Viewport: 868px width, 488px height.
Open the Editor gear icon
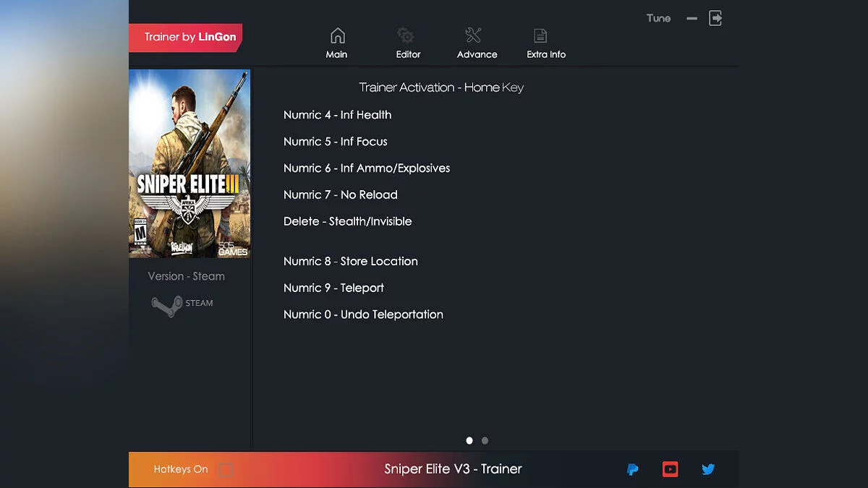[x=406, y=35]
